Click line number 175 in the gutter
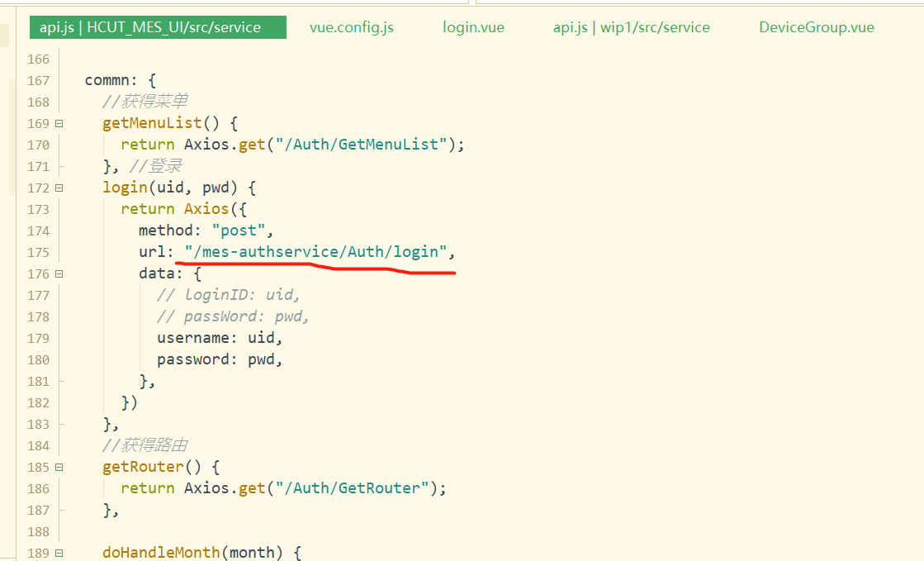 click(38, 253)
